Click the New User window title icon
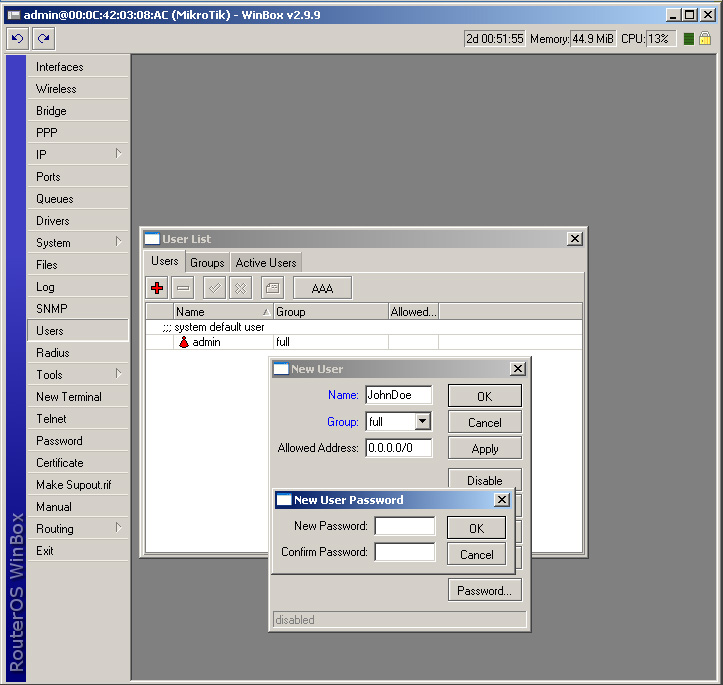Image resolution: width=723 pixels, height=685 pixels. point(281,369)
